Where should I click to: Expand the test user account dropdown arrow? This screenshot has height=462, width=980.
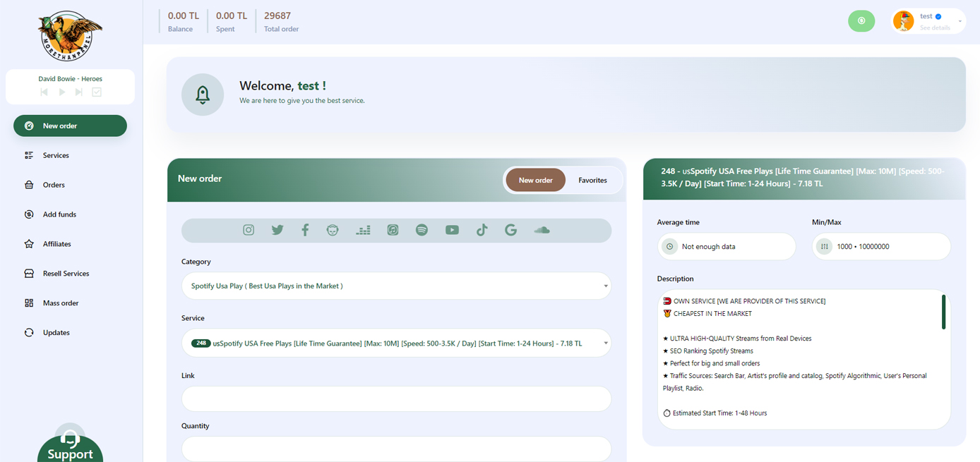pos(960,21)
